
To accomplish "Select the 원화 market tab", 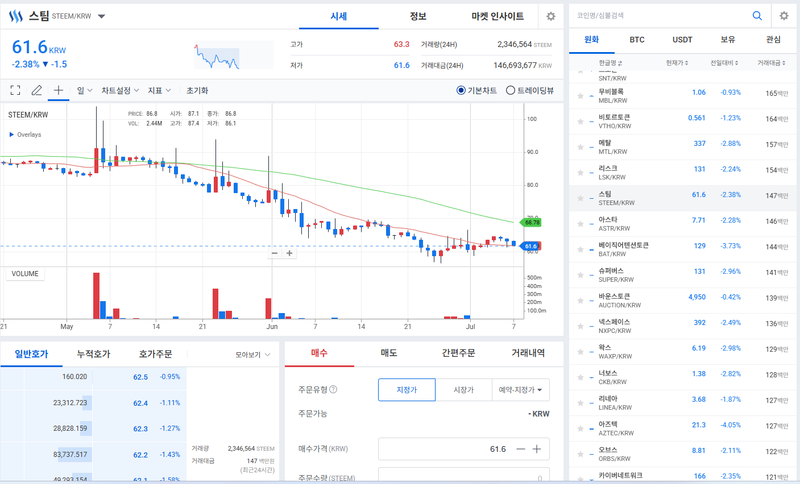I will [591, 40].
